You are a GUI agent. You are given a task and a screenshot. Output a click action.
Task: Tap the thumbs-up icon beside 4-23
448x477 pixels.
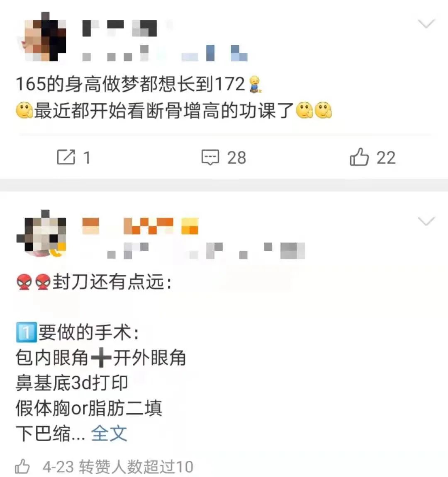tap(22, 467)
